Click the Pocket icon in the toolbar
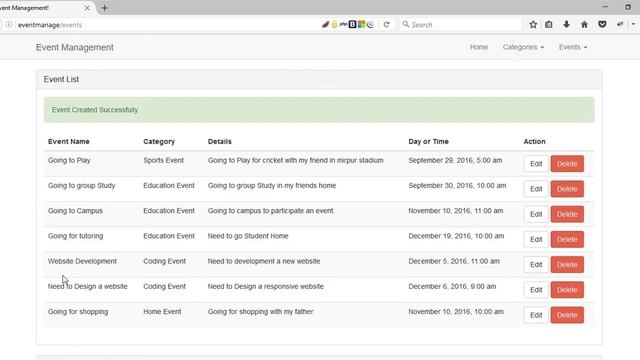Viewport: 640px width, 360px height. pyautogui.click(x=602, y=24)
